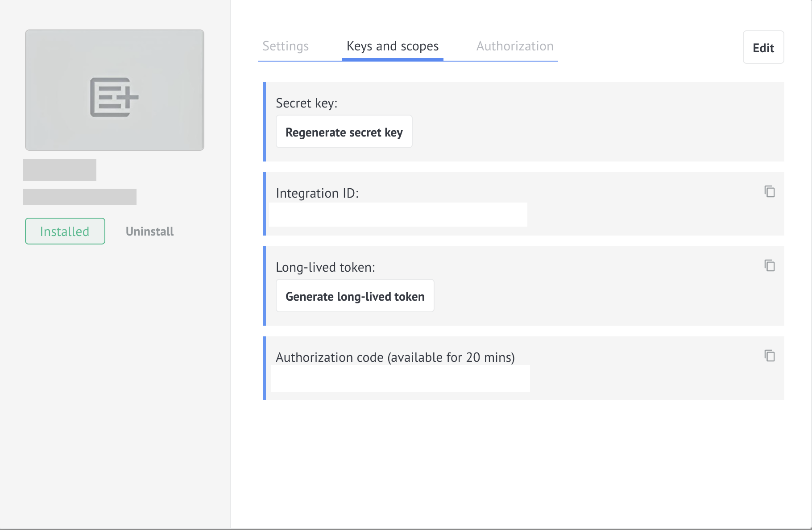Copy the long-lived token using copy icon
This screenshot has height=530, width=812.
(770, 265)
